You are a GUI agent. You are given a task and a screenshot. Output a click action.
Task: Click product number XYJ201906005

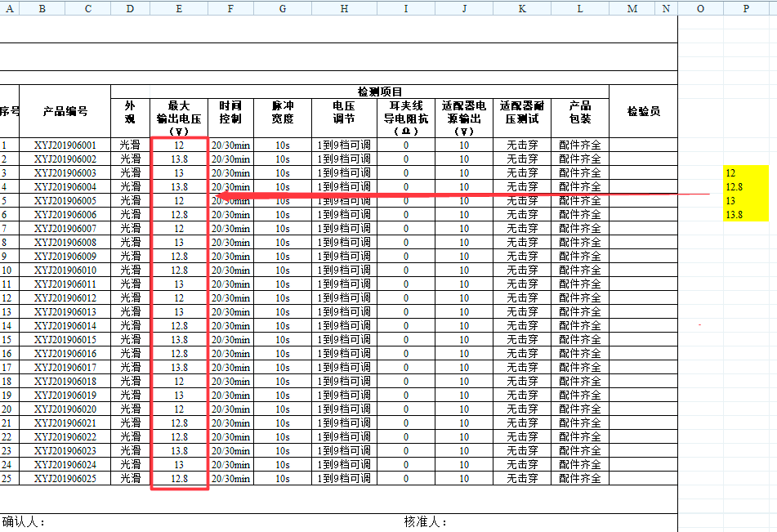click(x=65, y=201)
